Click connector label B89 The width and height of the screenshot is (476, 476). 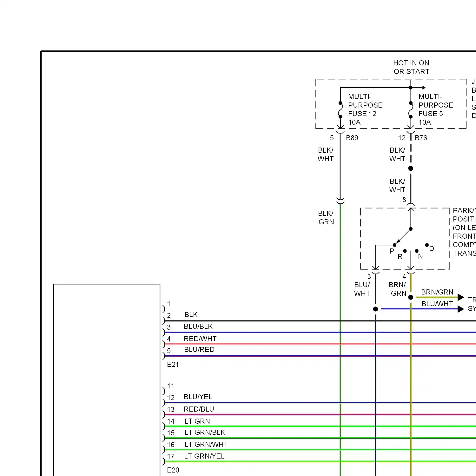[352, 138]
